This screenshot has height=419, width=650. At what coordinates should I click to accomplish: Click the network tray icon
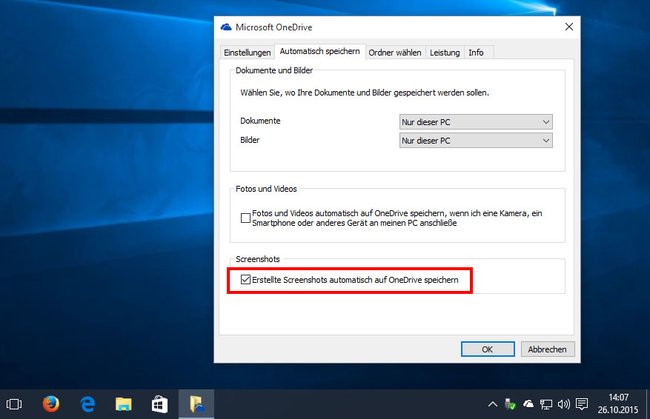tap(546, 404)
